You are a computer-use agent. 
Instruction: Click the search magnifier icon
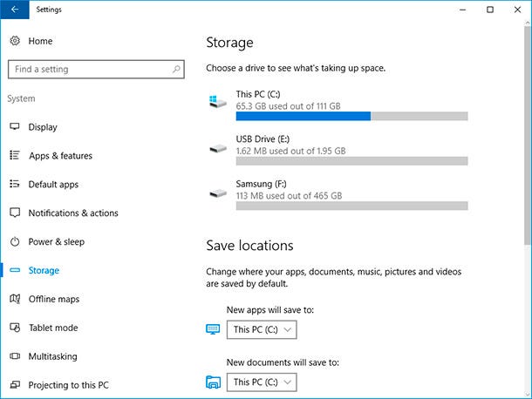(176, 69)
